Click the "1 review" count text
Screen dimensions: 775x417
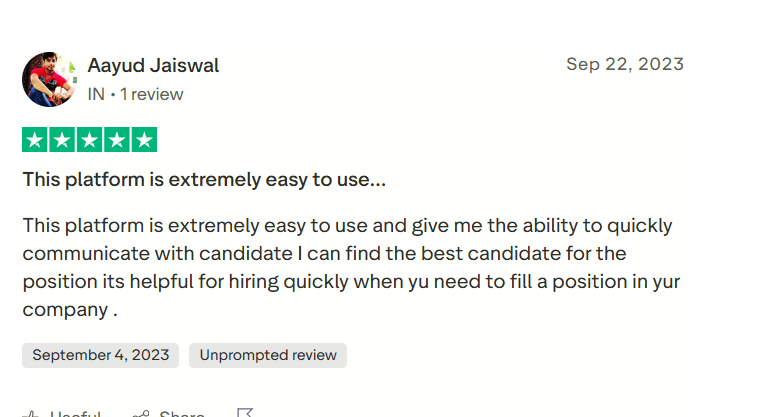152,94
